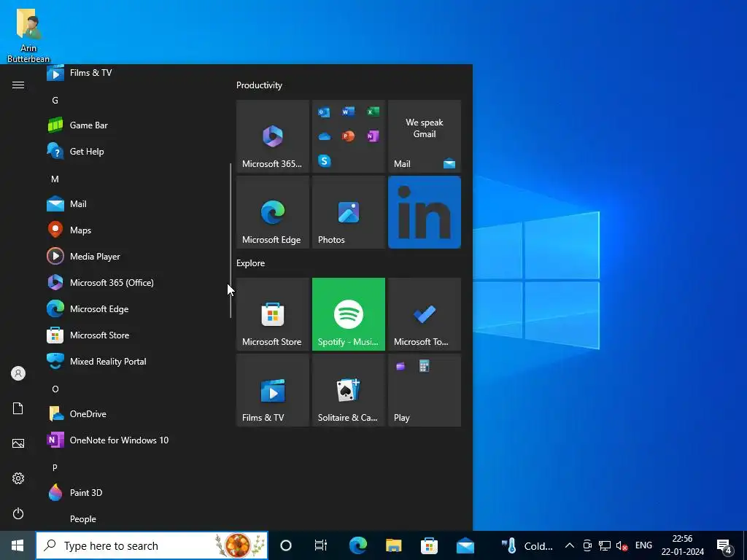Screen dimensions: 747x560
Task: Open Microsoft Edge tile
Action: point(273,212)
